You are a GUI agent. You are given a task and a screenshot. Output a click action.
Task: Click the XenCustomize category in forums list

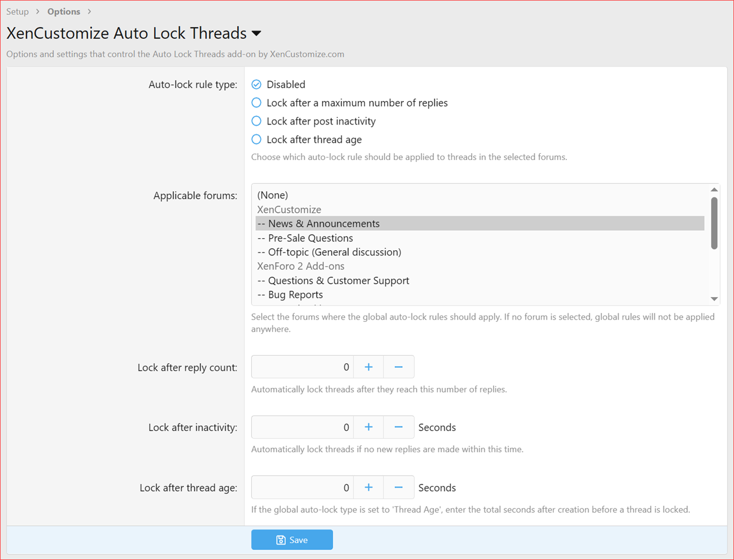tap(480, 209)
